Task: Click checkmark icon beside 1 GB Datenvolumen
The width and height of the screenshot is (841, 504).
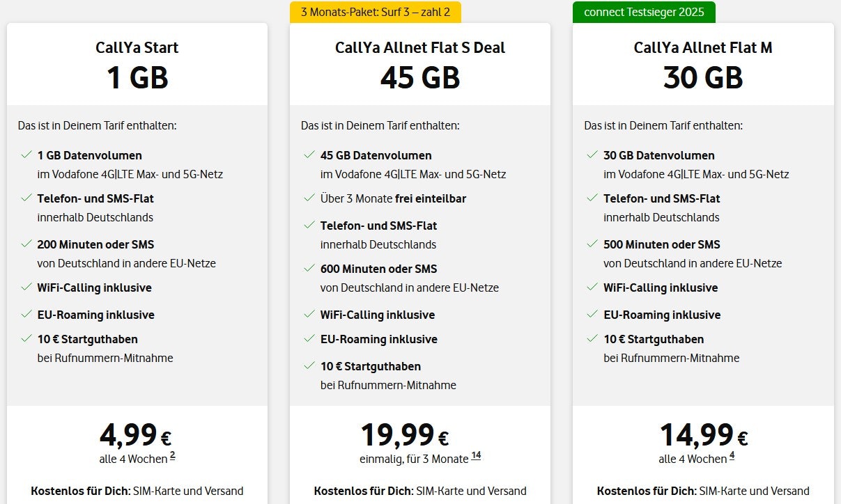Action: [x=26, y=155]
